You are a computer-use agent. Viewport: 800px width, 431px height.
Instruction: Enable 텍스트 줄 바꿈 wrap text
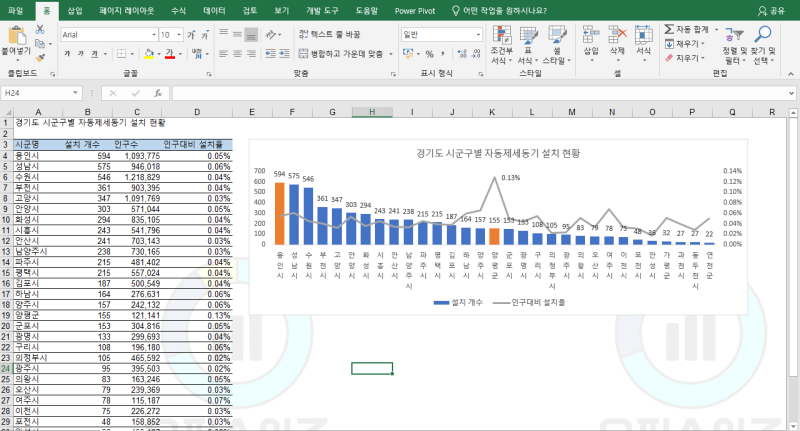point(330,34)
